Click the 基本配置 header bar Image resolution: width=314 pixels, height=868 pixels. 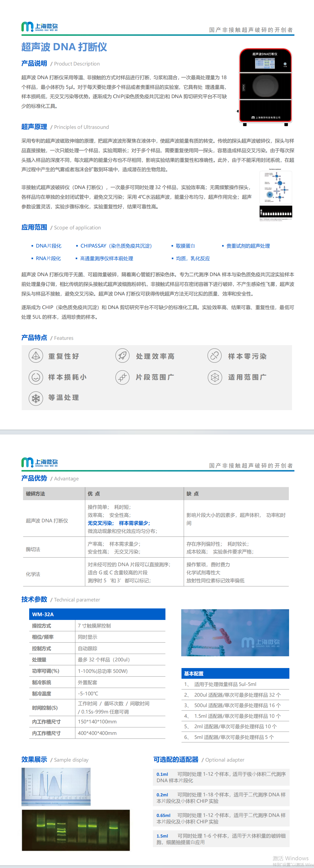[x=235, y=673]
